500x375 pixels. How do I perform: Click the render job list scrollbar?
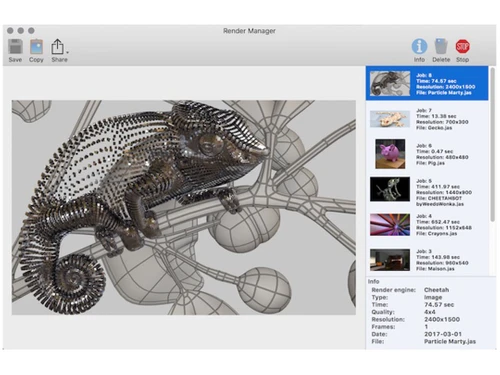(x=493, y=145)
